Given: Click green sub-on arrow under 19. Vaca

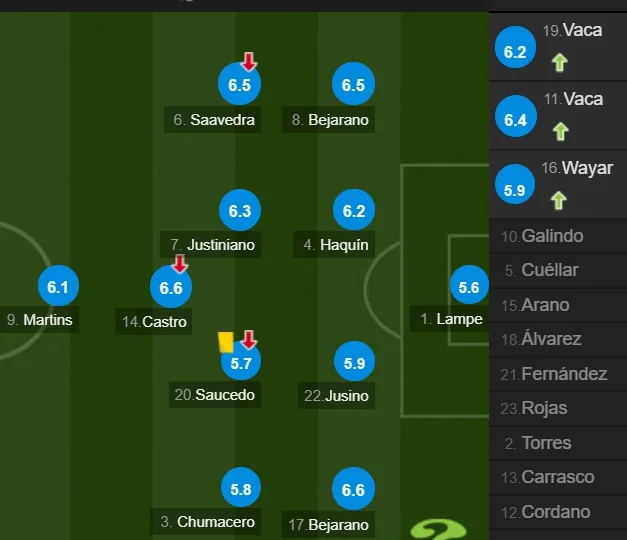Looking at the screenshot, I should (x=559, y=63).
